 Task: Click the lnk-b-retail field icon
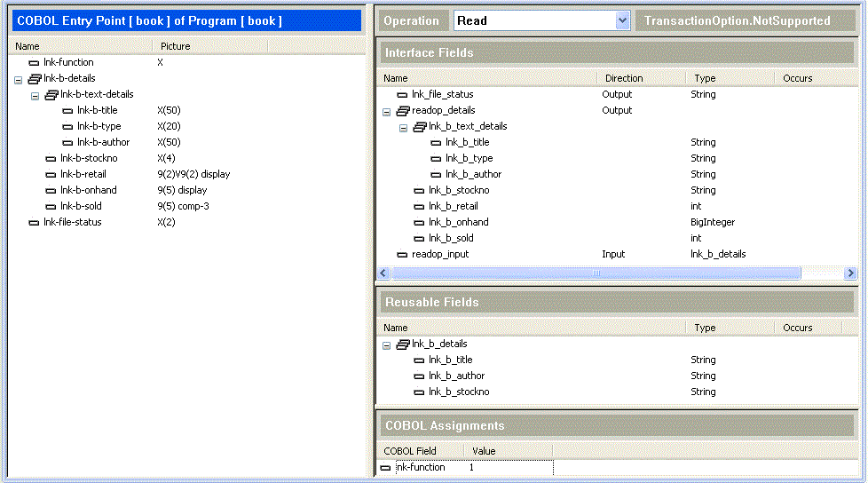(x=51, y=175)
